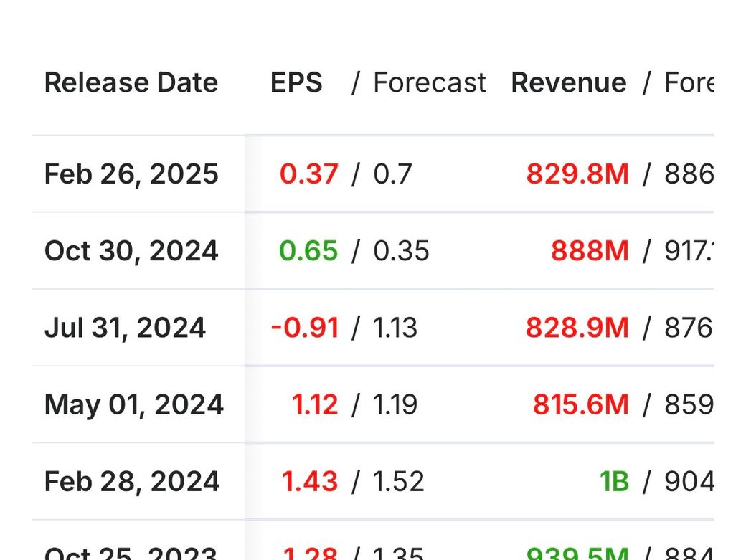Screen dimensions: 746x560
Task: Click the green 1B revenue figure
Action: pyautogui.click(x=614, y=481)
